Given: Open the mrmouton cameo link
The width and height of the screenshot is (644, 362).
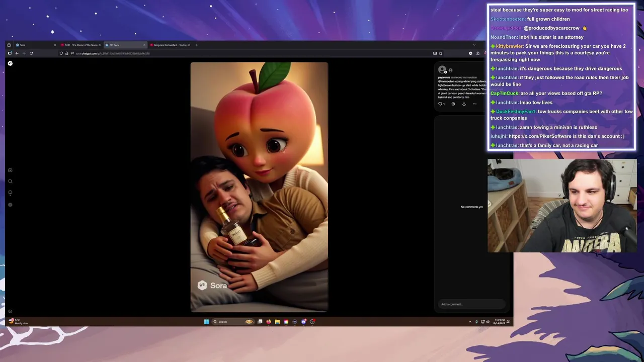Looking at the screenshot, I should [470, 77].
